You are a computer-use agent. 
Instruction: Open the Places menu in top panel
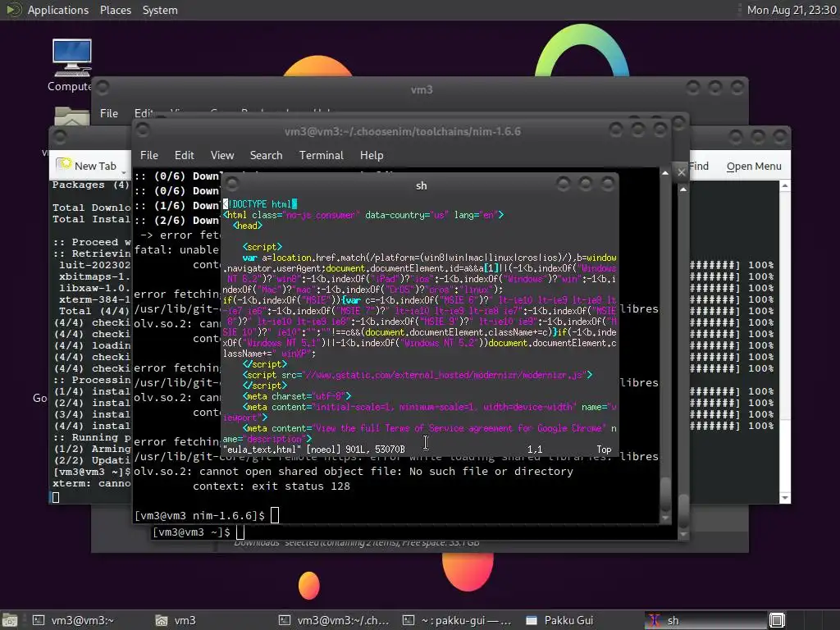click(115, 10)
